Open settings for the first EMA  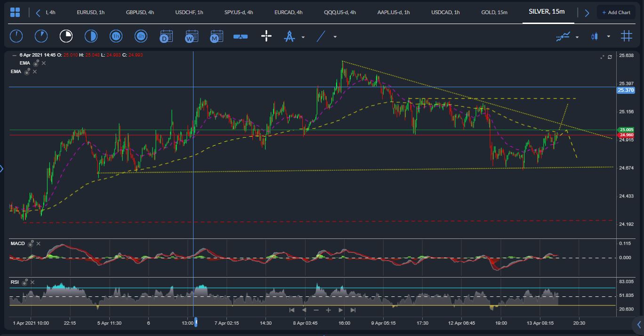coord(36,63)
